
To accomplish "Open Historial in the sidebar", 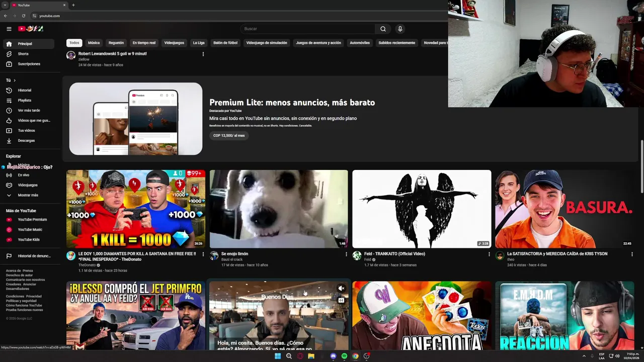I will (x=28, y=90).
